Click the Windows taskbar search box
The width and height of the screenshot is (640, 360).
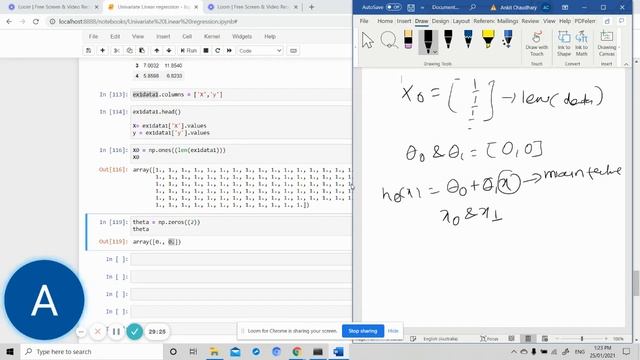click(x=92, y=351)
